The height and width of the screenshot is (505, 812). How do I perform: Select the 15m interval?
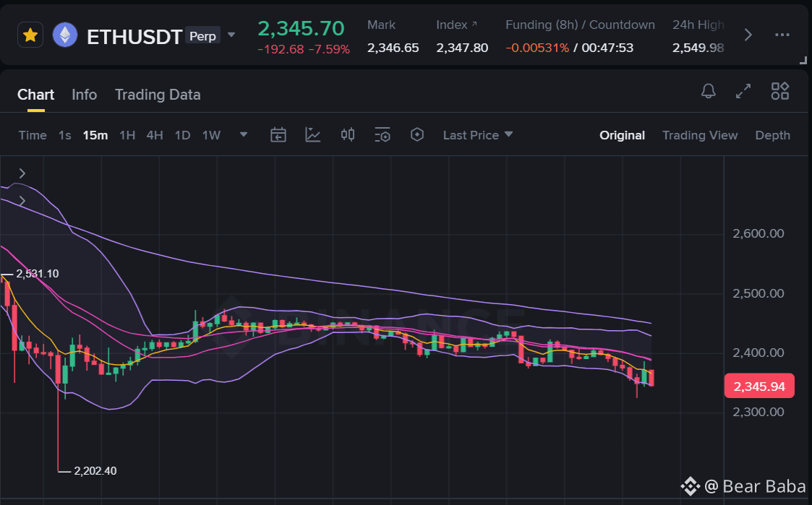(95, 135)
